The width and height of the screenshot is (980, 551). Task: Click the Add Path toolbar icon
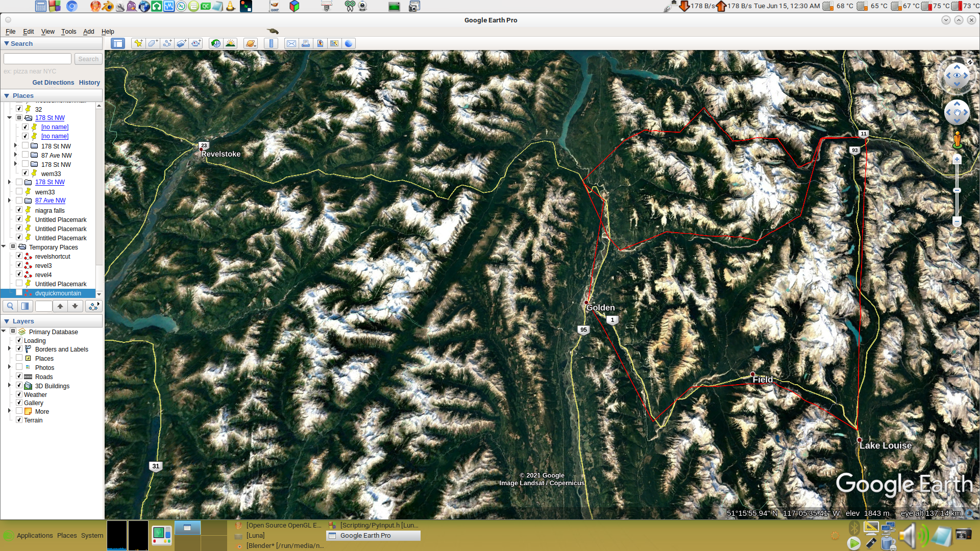167,43
